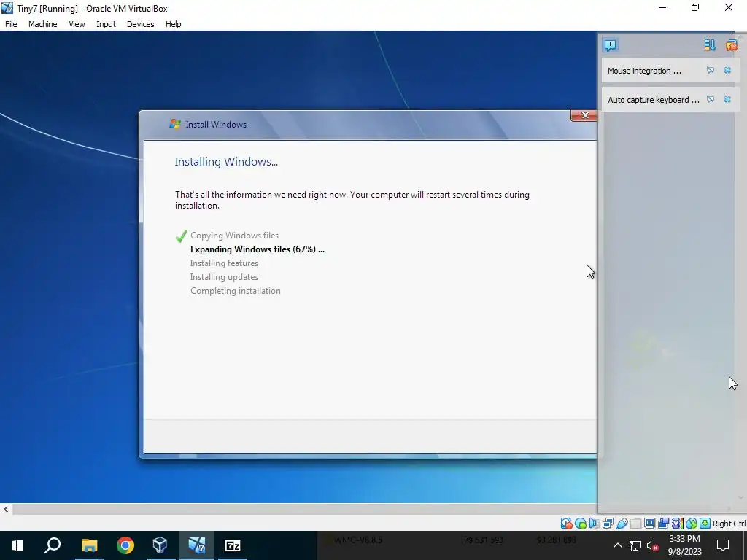
Task: Click the shared folders status icon
Action: tap(636, 524)
